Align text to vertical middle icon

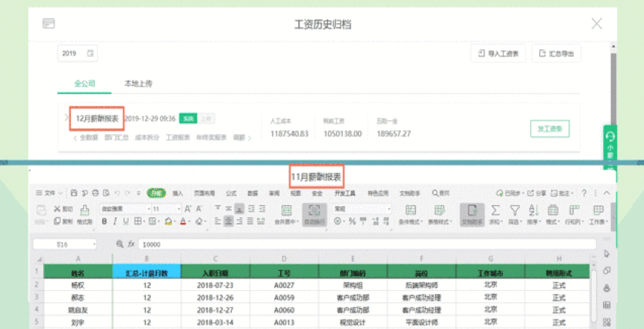(229, 209)
